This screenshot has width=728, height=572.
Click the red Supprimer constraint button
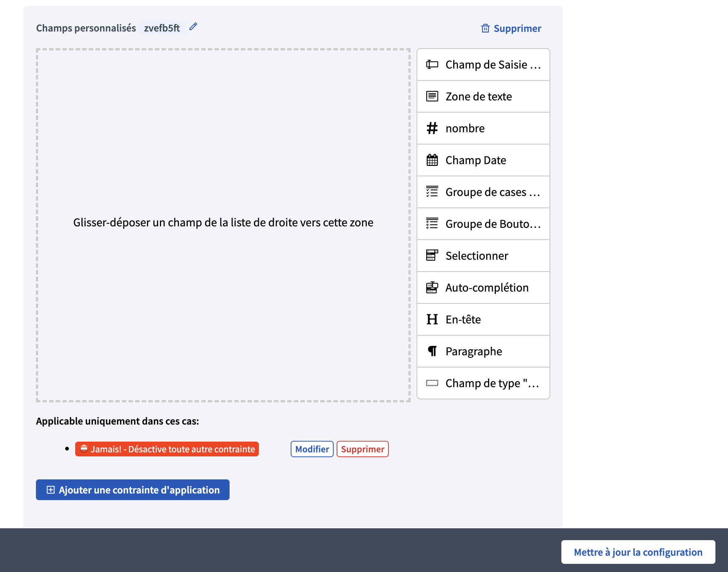click(362, 449)
